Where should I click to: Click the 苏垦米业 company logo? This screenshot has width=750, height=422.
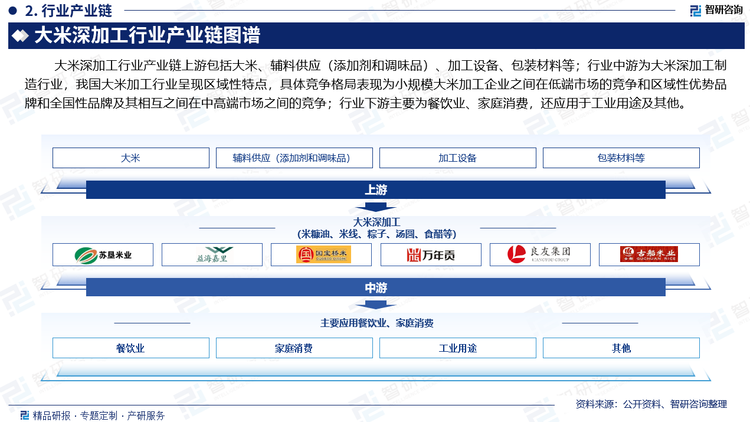point(103,255)
